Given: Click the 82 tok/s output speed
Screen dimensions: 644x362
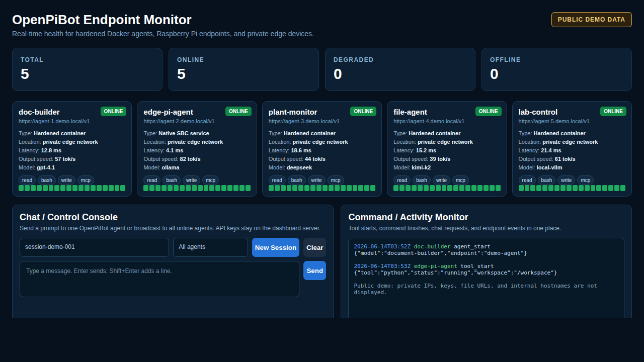Looking at the screenshot, I should click(190, 159).
